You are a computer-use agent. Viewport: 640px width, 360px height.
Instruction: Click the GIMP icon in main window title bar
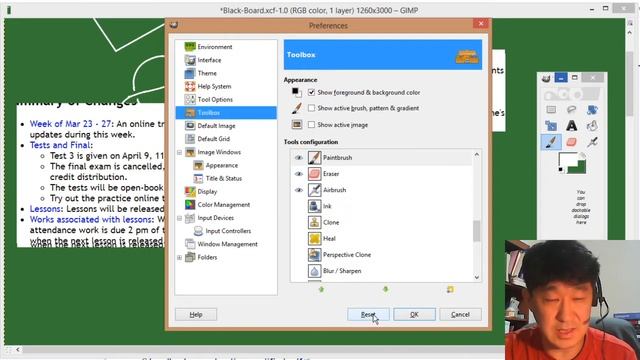click(x=9, y=10)
